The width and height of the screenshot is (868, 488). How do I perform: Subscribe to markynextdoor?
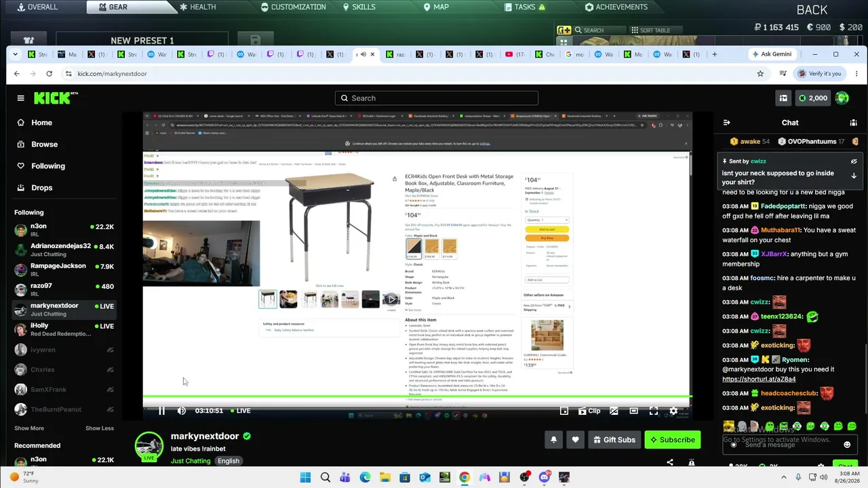coord(673,440)
